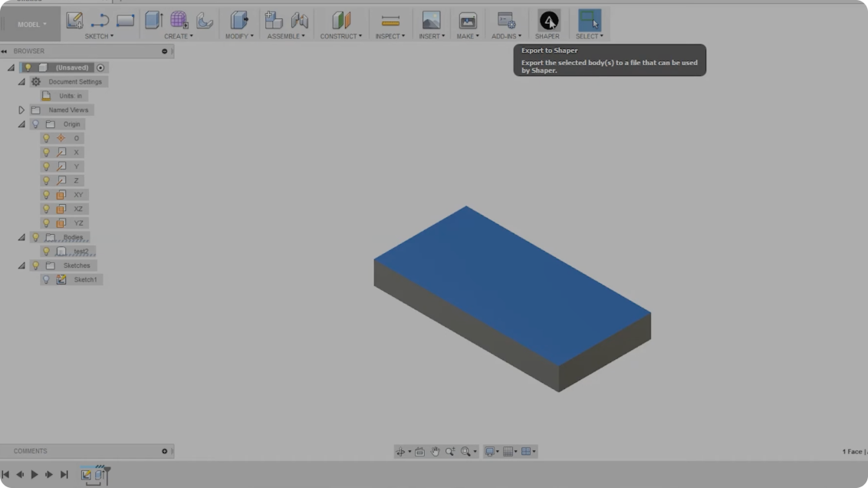This screenshot has height=488, width=868.
Task: Open the Create Sketch tool
Action: click(x=74, y=20)
